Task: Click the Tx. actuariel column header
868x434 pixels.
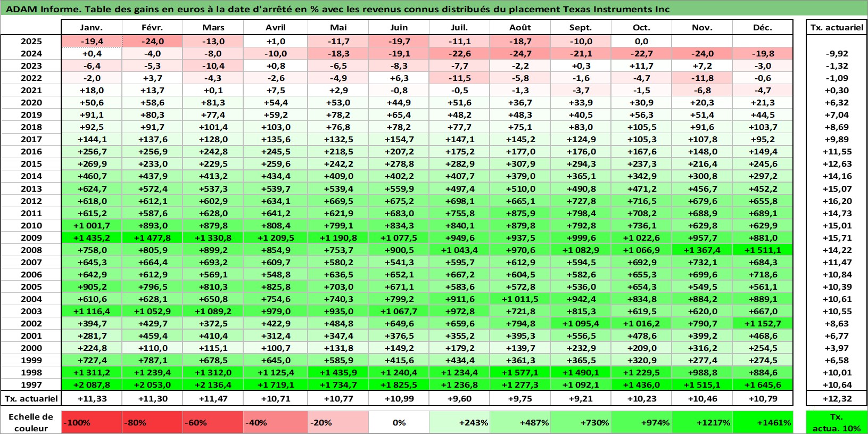Action: point(837,28)
